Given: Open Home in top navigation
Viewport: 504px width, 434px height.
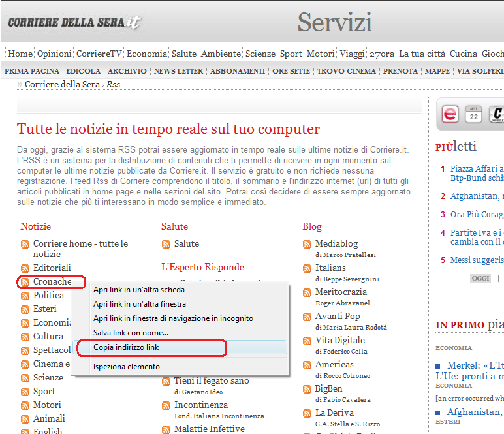Looking at the screenshot, I should (20, 54).
